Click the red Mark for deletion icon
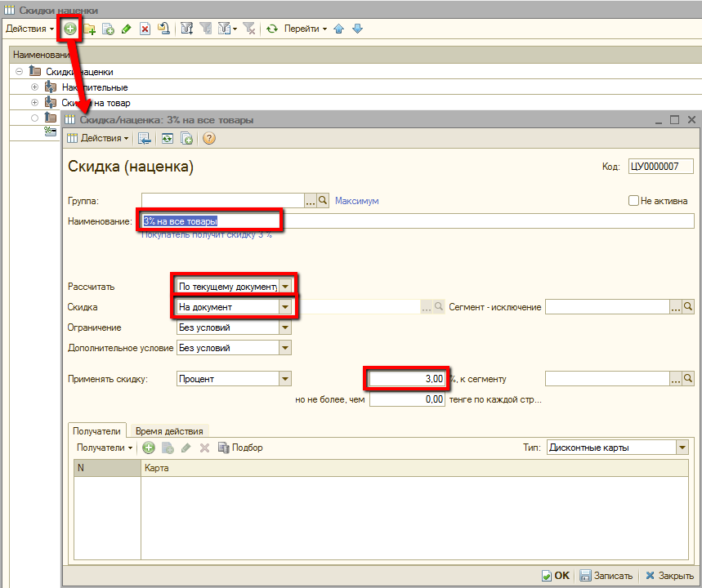Screen dimensions: 702x588 click(145, 29)
